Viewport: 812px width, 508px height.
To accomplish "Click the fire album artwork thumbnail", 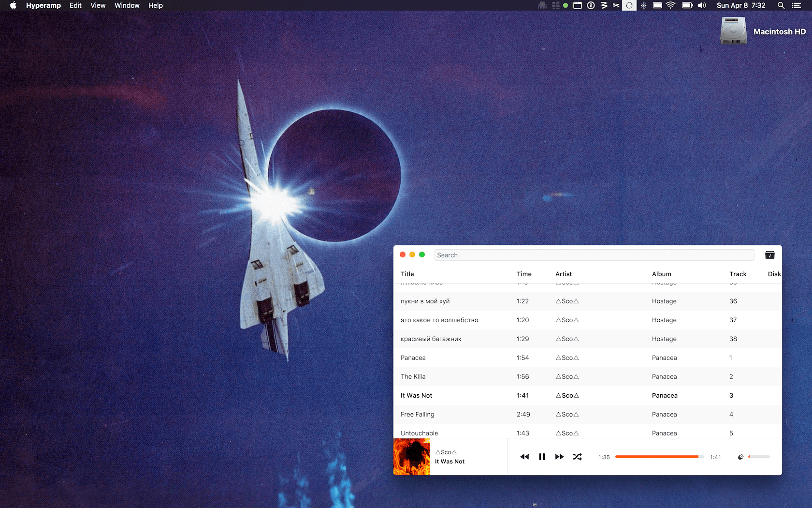I will point(412,457).
